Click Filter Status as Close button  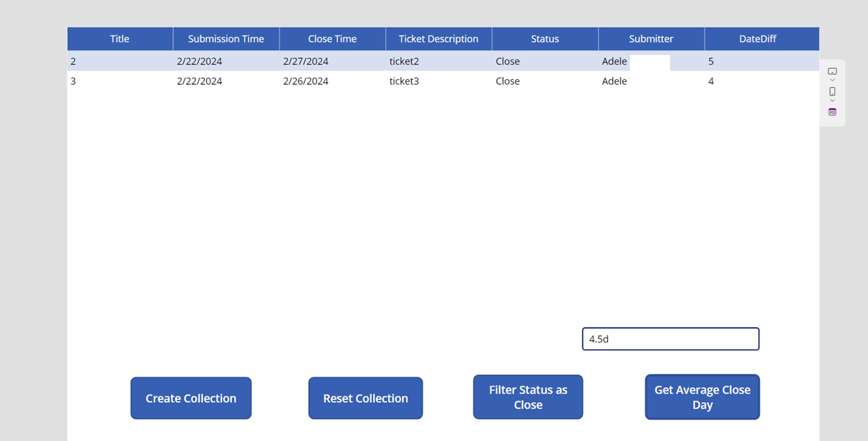pyautogui.click(x=528, y=397)
